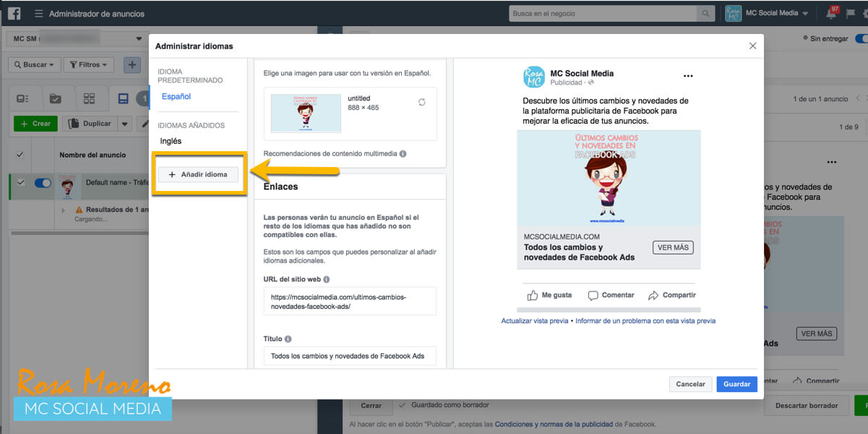The image size is (868, 434).
Task: Open the hamburger menu beside Administrador de anuncios
Action: point(38,14)
